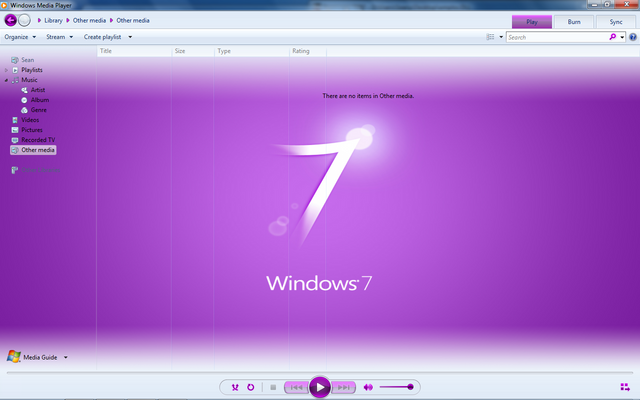Click the Pictures icon in the tree
This screenshot has width=640, height=400.
click(x=15, y=130)
